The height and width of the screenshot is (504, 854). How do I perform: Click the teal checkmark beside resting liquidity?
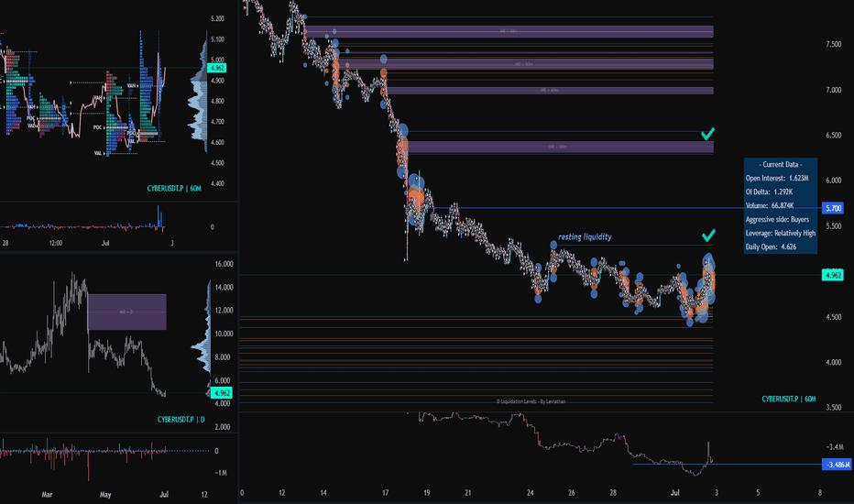708,236
